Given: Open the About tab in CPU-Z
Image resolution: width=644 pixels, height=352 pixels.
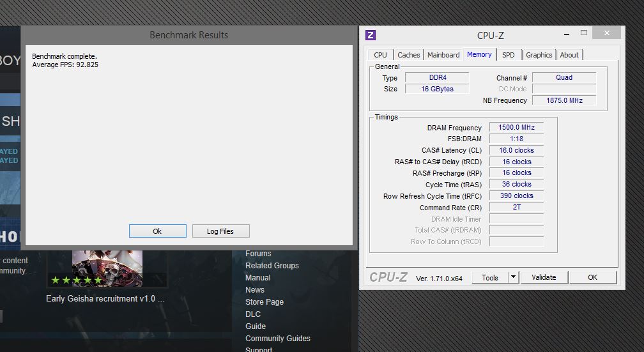Looking at the screenshot, I should click(x=569, y=55).
